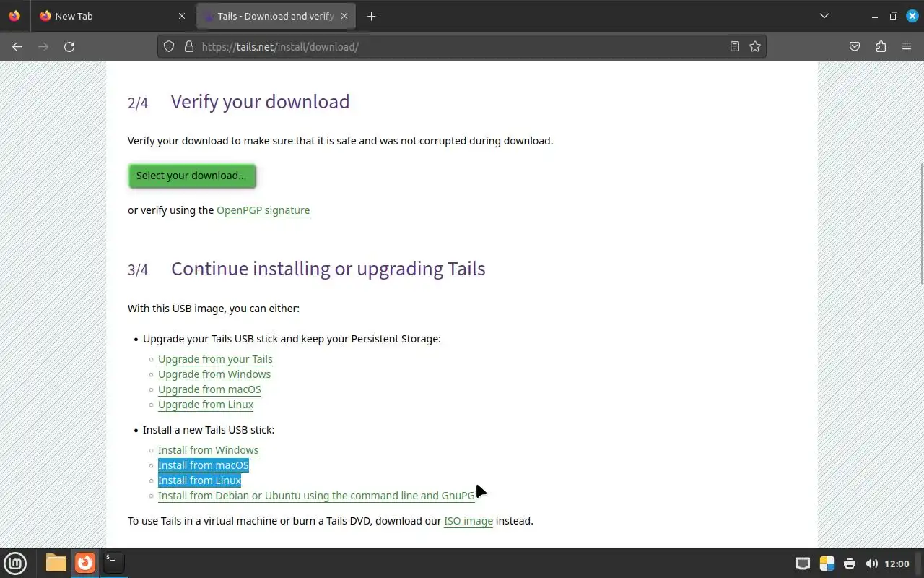Open the Firefox hamburger menu
The image size is (924, 578).
(x=907, y=46)
